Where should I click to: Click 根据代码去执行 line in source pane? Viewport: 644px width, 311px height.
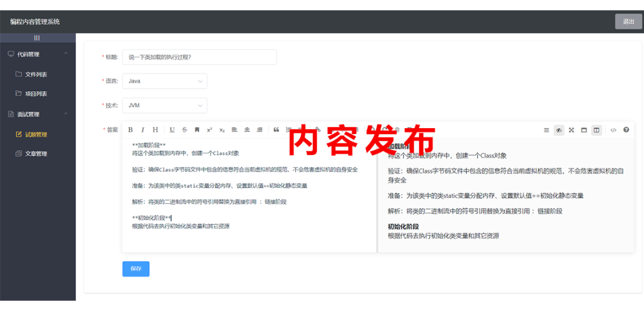click(x=181, y=226)
